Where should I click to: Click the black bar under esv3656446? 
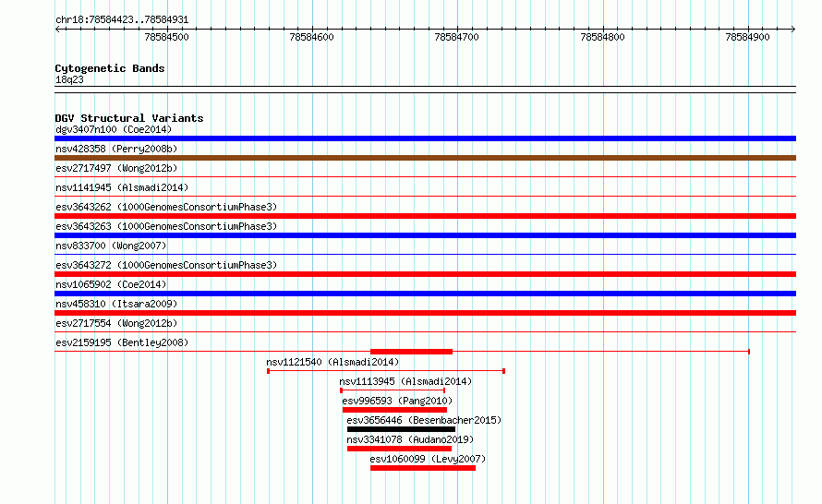coord(401,429)
